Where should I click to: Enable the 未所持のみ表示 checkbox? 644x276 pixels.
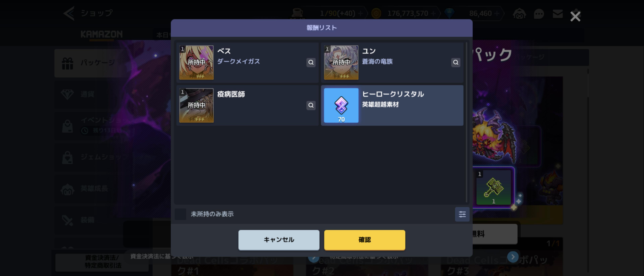[x=180, y=214]
